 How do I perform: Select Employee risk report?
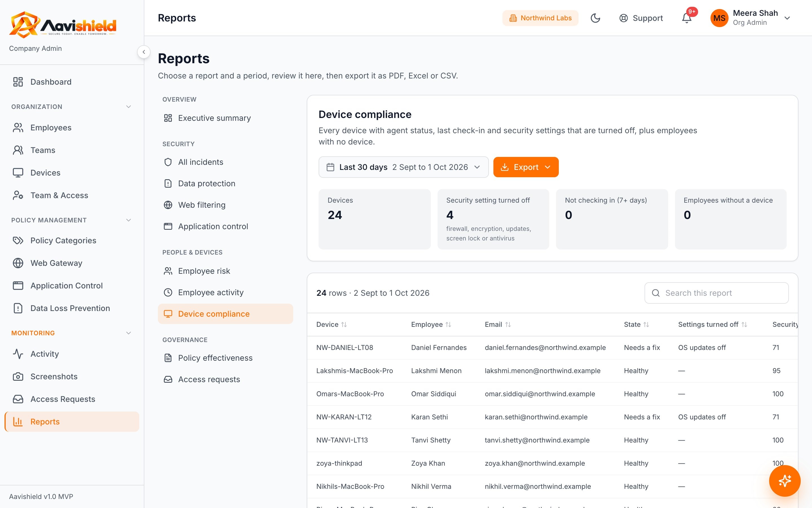coord(225,271)
